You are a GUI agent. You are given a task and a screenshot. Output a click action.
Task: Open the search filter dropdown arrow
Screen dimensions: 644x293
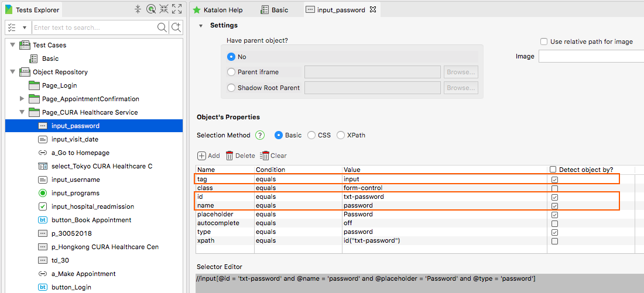tap(24, 28)
